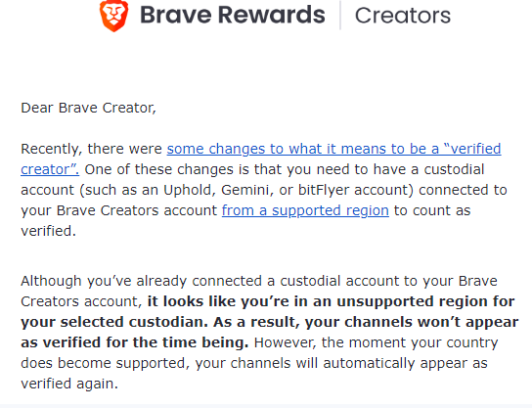Click the word "verified." ending first paragraph
This screenshot has height=408, width=532.
[49, 231]
